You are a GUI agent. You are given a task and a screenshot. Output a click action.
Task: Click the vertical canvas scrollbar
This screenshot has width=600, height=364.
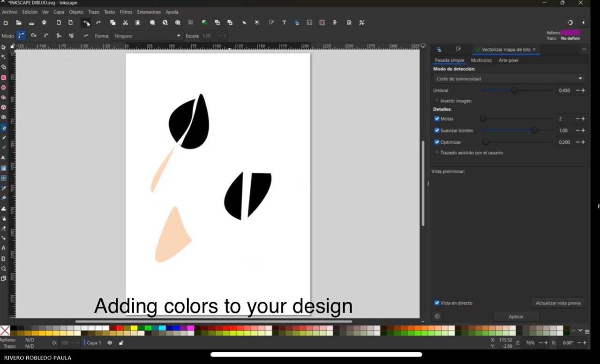click(x=423, y=184)
